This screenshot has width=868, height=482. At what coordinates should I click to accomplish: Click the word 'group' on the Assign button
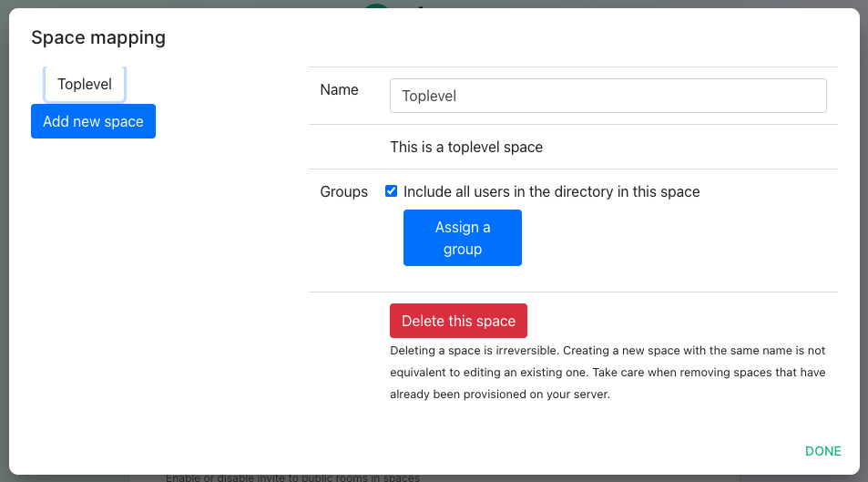click(x=462, y=250)
